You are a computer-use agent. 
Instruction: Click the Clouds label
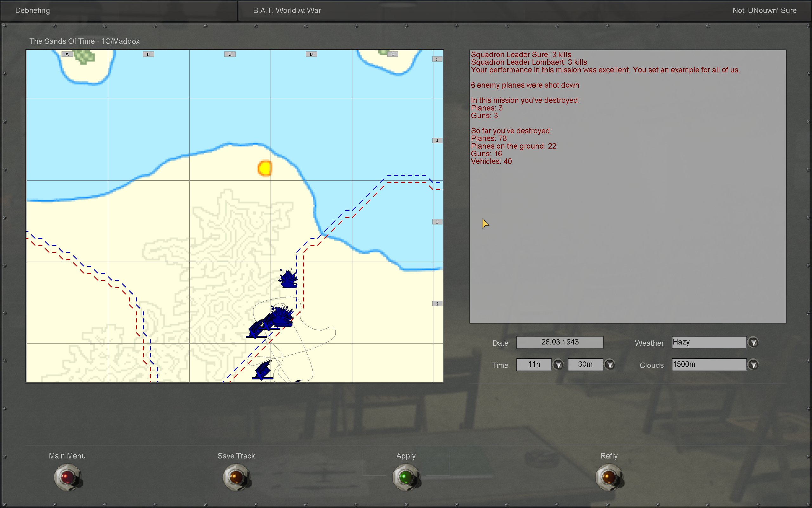(651, 365)
